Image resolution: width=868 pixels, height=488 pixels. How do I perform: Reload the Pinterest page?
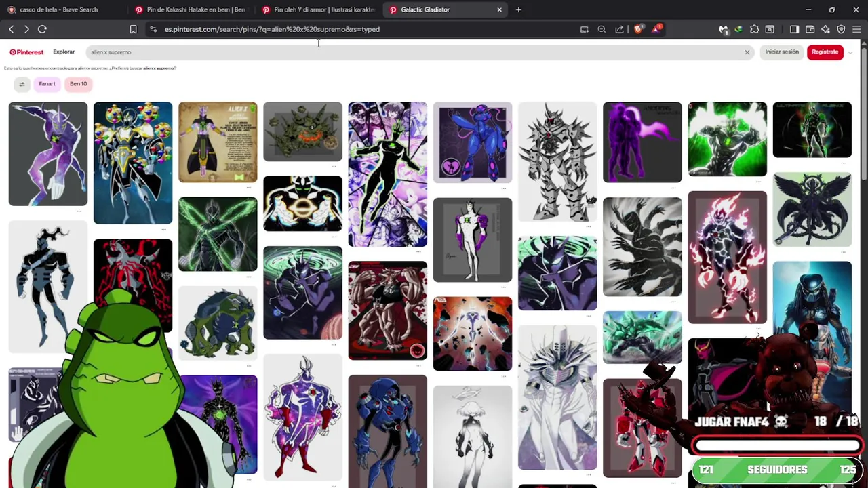click(42, 29)
